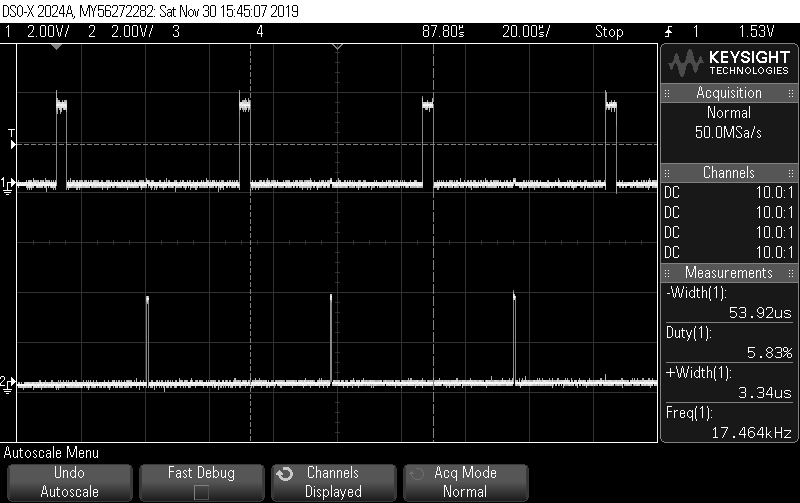This screenshot has width=800, height=503.
Task: Click the Autoscale Menu title
Action: coord(51,452)
